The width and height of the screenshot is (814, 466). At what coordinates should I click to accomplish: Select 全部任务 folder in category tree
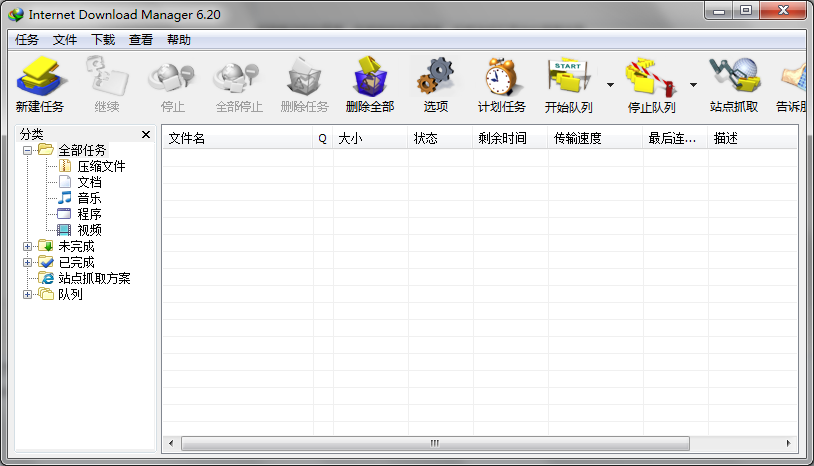pyautogui.click(x=82, y=150)
